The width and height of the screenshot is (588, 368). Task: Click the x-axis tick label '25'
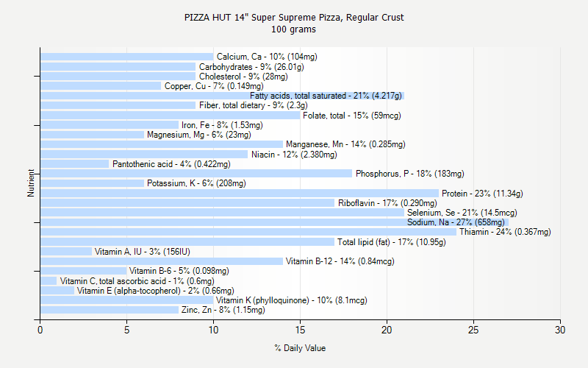tap(473, 330)
